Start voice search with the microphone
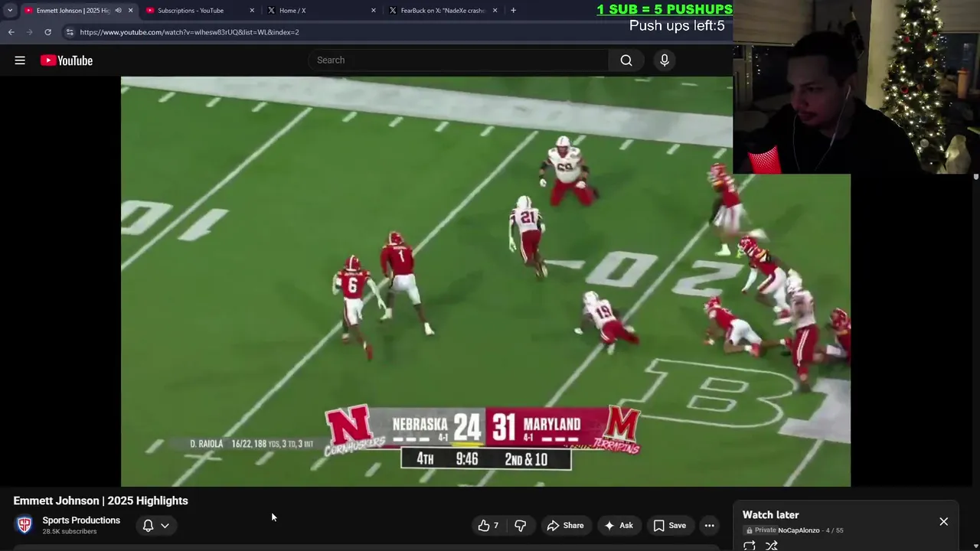Viewport: 980px width, 551px height. point(665,60)
